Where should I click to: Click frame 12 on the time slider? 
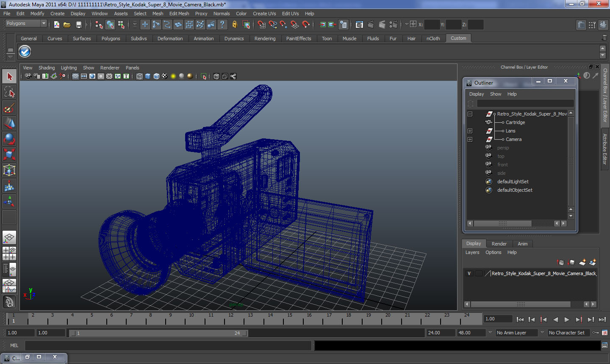pos(230,319)
